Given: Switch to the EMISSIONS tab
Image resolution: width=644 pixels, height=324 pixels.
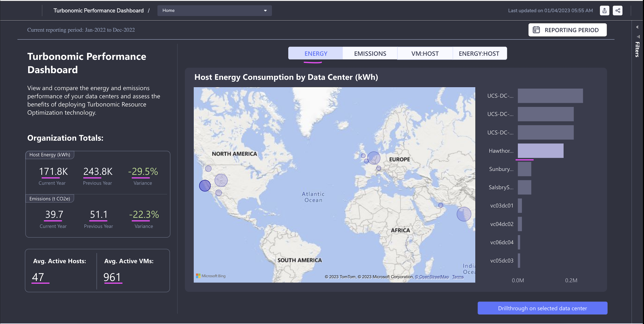Looking at the screenshot, I should [x=370, y=54].
